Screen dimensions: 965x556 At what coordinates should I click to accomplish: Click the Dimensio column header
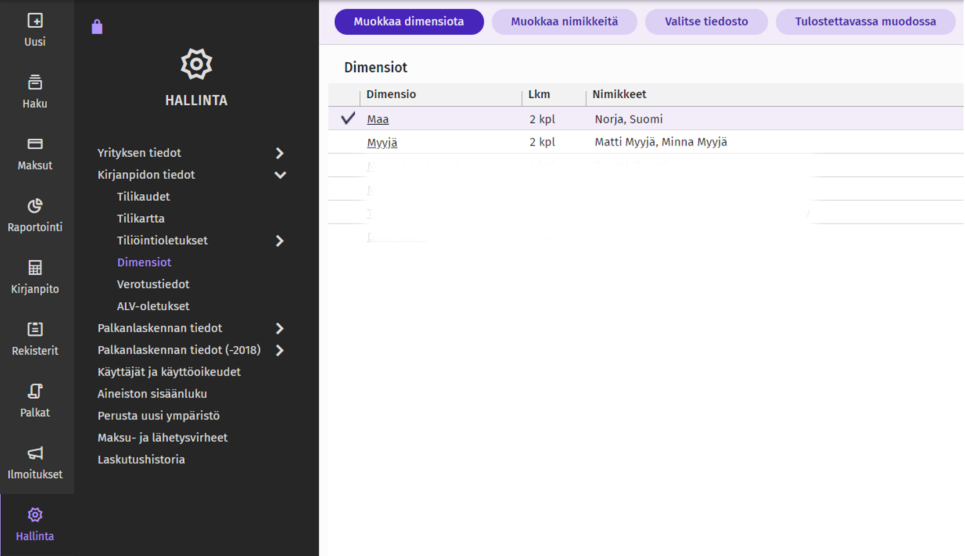coord(391,94)
